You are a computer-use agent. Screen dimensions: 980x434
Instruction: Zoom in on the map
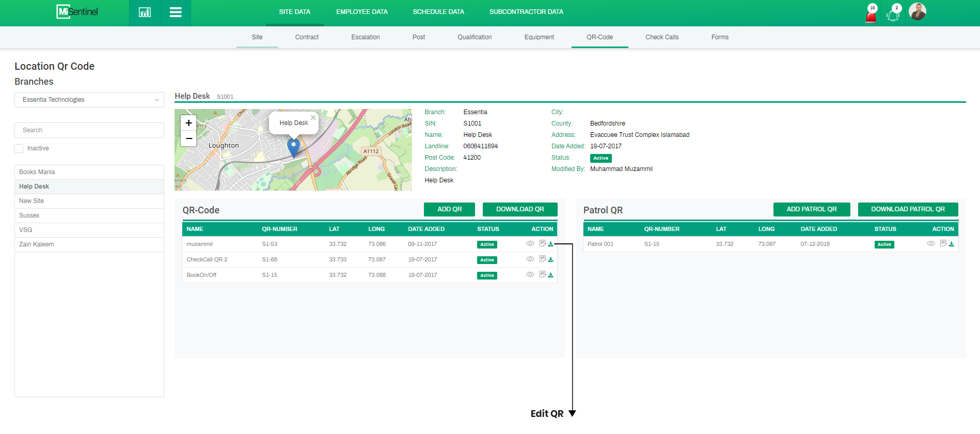(x=188, y=123)
